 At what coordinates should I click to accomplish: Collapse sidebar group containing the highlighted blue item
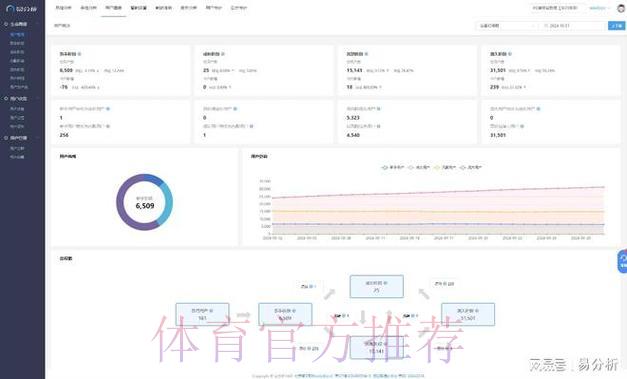tap(22, 24)
